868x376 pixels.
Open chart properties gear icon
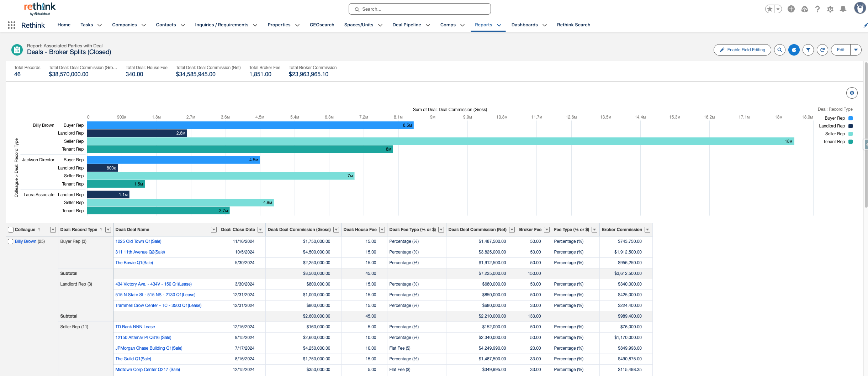click(852, 93)
